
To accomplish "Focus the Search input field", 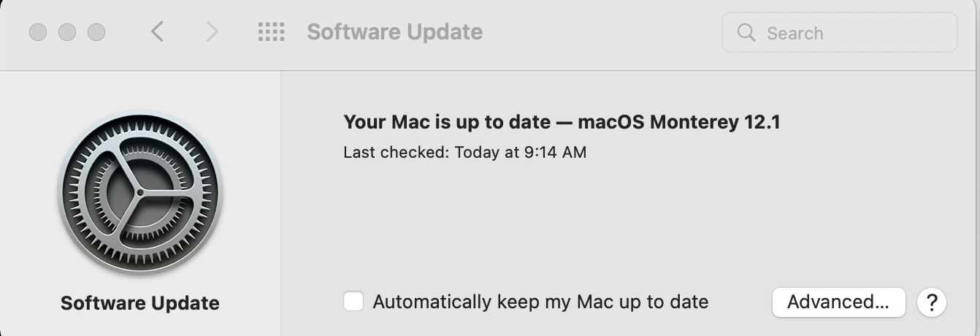I will [839, 33].
